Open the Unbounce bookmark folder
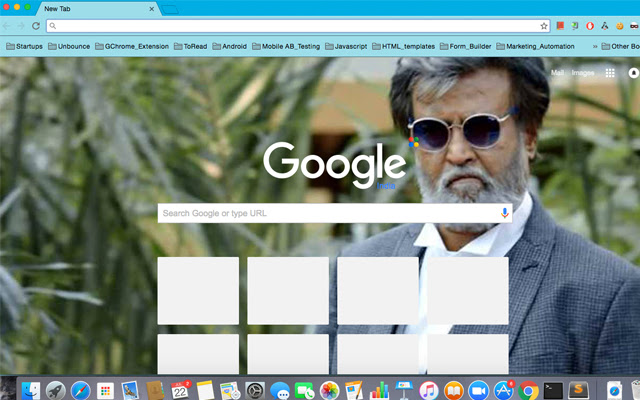The height and width of the screenshot is (400, 640). click(69, 47)
